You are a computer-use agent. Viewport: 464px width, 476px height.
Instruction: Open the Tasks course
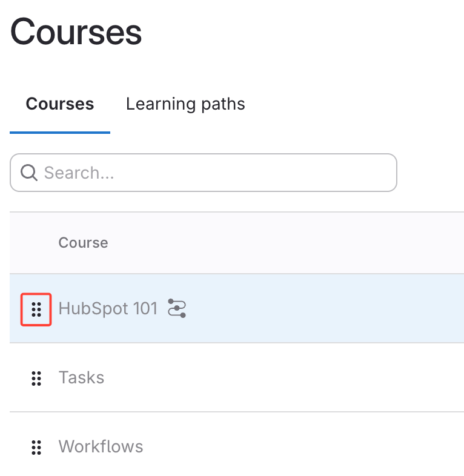tap(82, 378)
